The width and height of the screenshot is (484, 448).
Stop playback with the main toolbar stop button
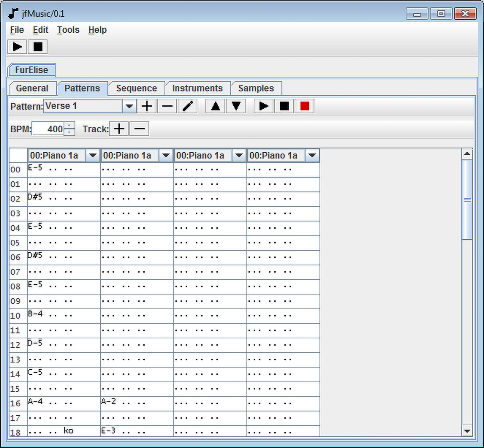(38, 47)
